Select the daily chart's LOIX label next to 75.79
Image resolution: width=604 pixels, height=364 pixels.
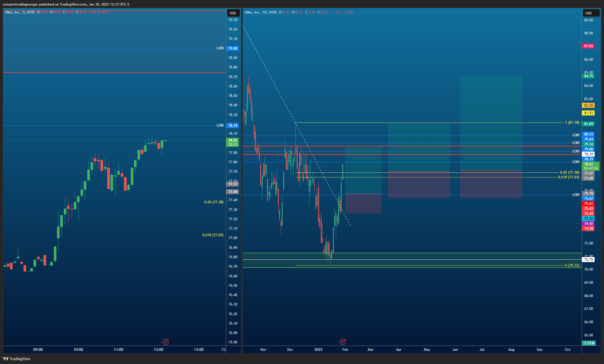coord(576,195)
